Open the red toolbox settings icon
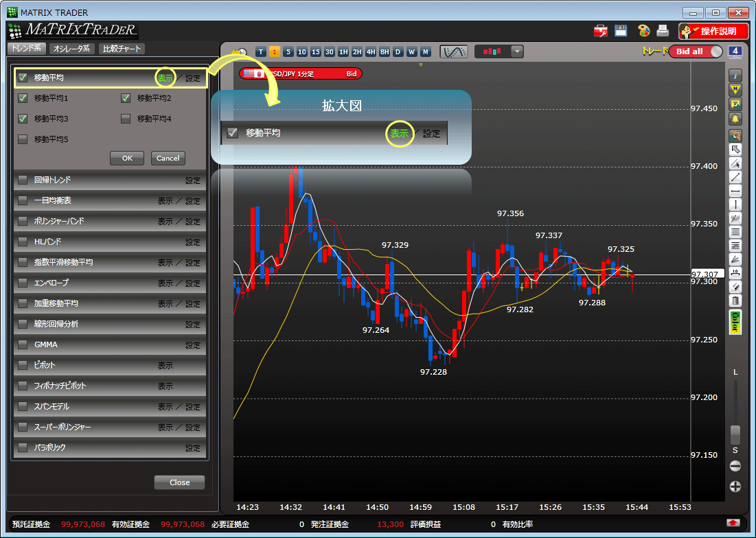The width and height of the screenshot is (756, 538). point(601,31)
